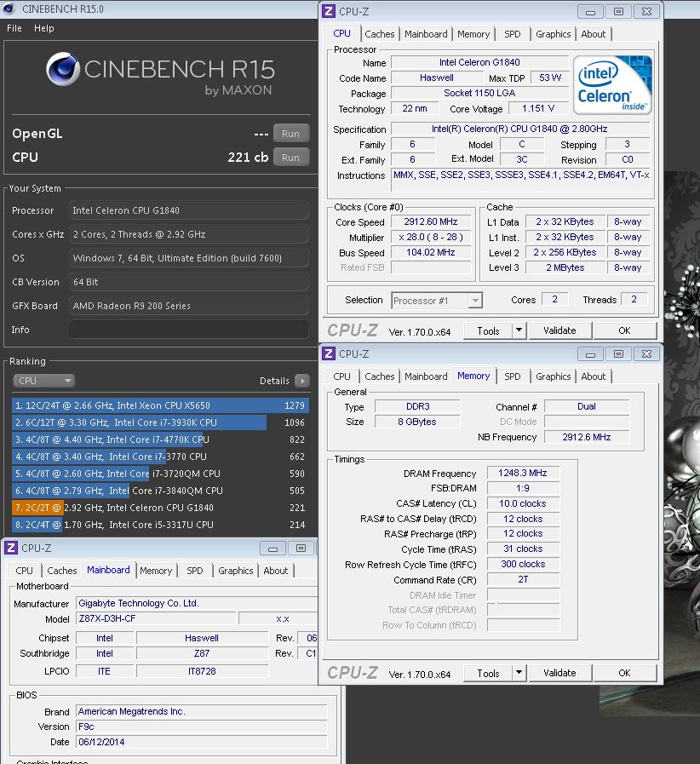Open the Help menu in Cinebench
The image size is (700, 764).
pyautogui.click(x=43, y=28)
